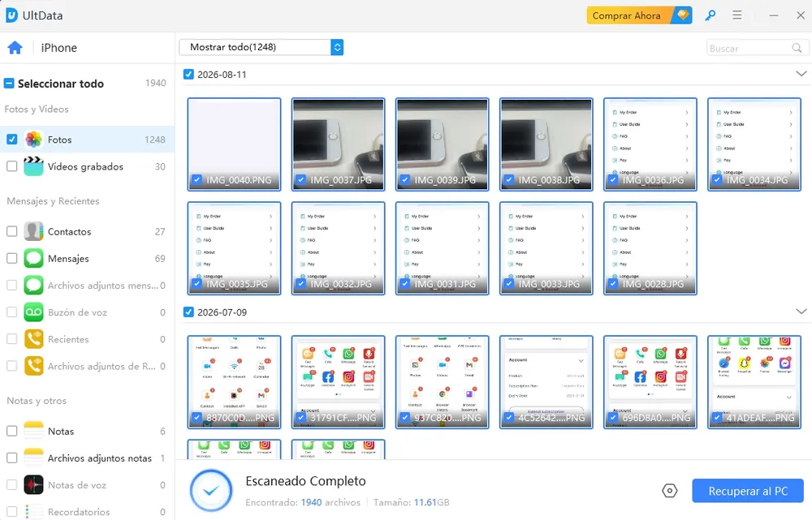The image size is (812, 520).
Task: Select thumbnail IMG_0033.JPG
Action: click(x=546, y=248)
